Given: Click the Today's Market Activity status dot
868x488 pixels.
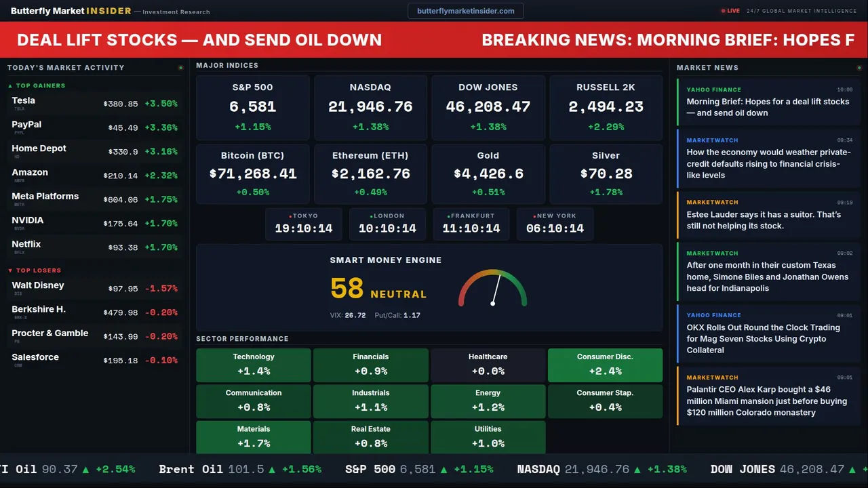Looking at the screenshot, I should (x=180, y=68).
